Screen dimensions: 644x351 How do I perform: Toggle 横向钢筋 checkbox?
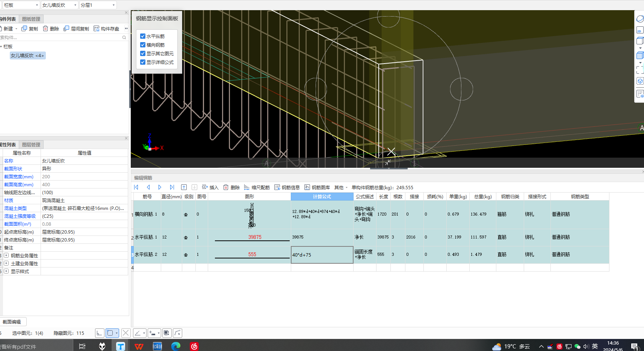143,45
